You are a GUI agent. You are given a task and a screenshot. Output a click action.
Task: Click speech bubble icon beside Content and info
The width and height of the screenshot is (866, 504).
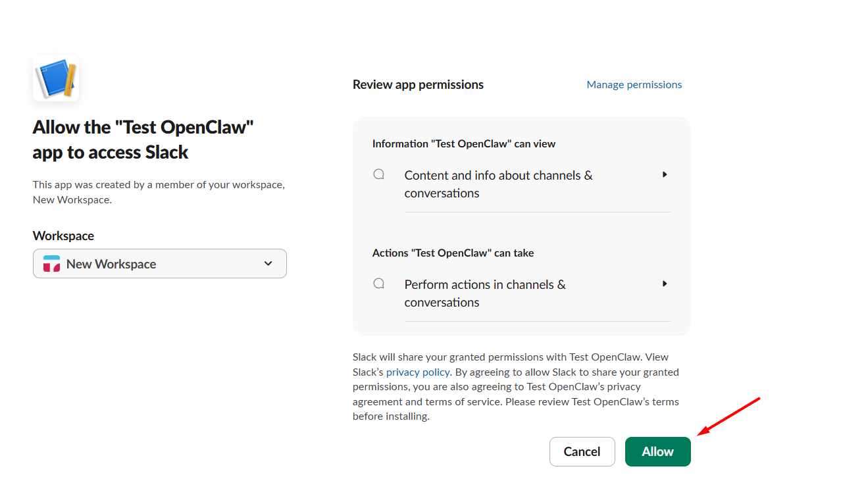coord(379,175)
